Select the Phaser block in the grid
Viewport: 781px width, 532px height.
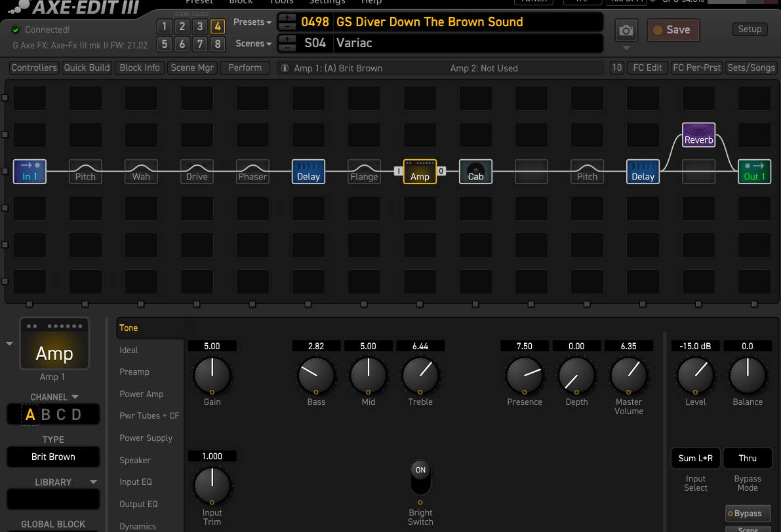[x=252, y=171]
